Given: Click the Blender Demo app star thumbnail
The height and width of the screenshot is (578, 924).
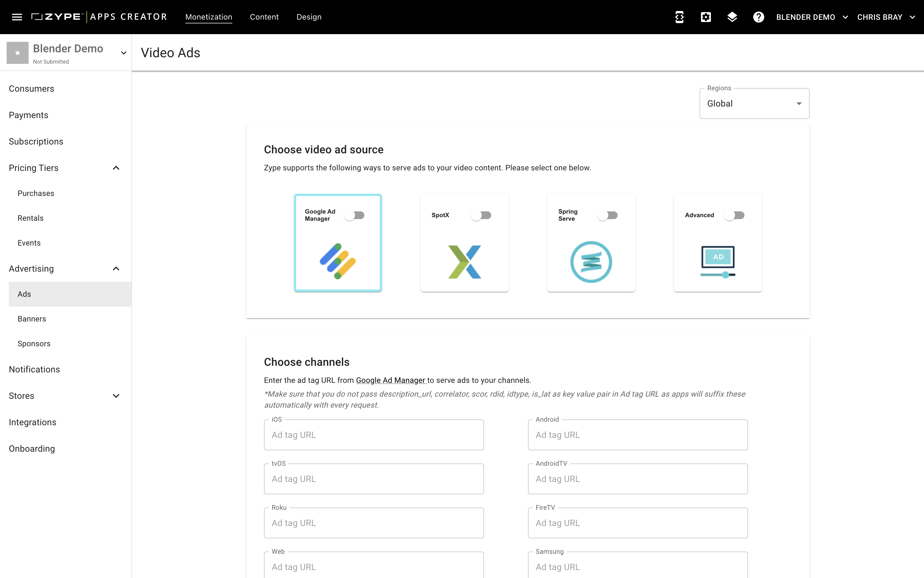Looking at the screenshot, I should tap(17, 53).
